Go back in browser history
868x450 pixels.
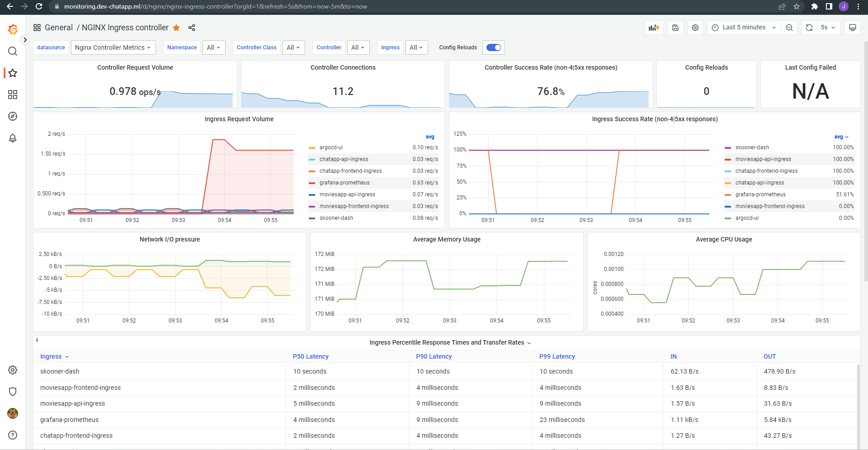click(x=10, y=6)
